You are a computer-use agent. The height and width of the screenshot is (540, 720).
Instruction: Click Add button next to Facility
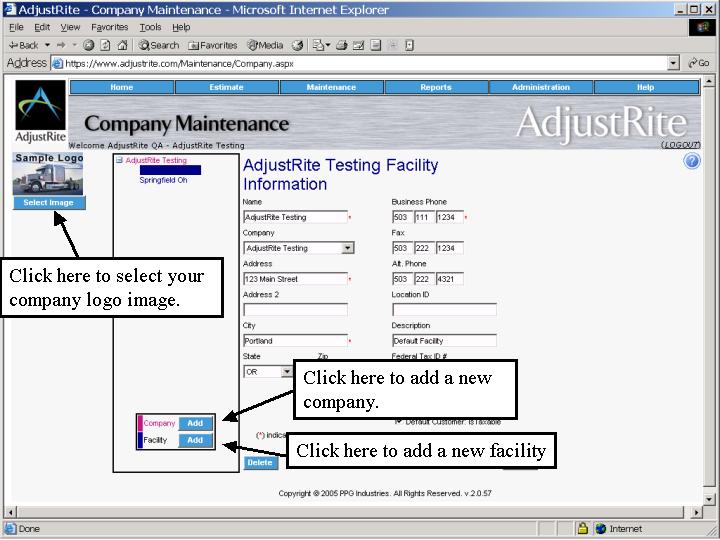click(x=195, y=440)
